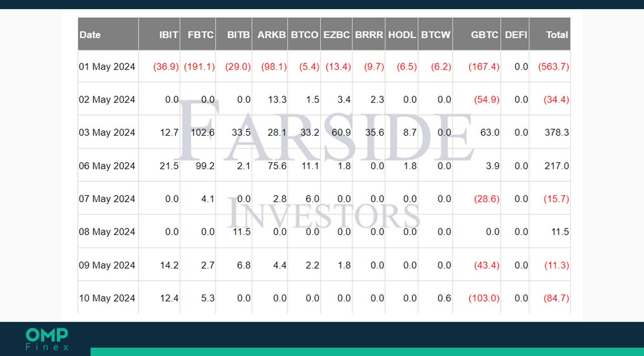Viewport: 644px width, 356px height.
Task: Click the 5.3 FBTC value
Action: (208, 298)
